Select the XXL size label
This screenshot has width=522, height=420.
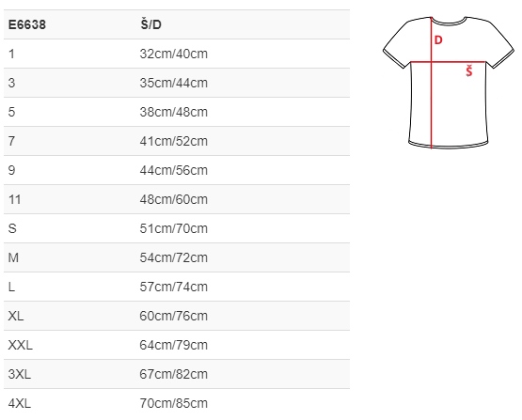click(21, 345)
